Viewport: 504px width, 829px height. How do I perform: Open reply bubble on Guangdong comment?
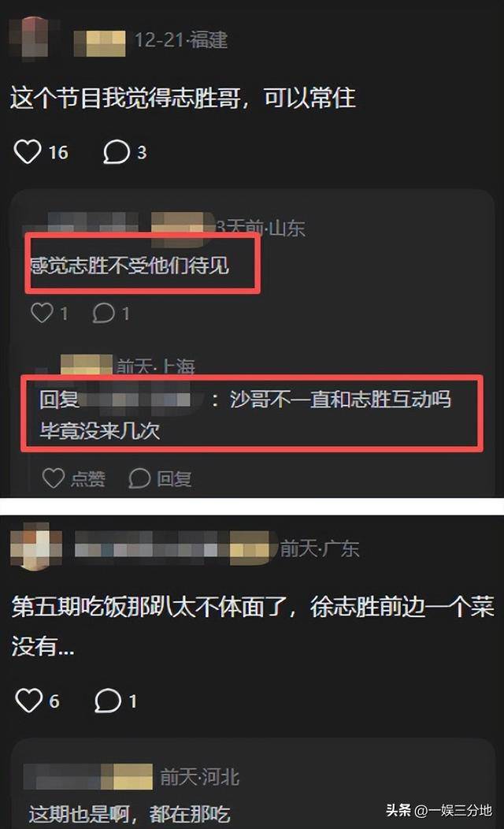[x=108, y=701]
